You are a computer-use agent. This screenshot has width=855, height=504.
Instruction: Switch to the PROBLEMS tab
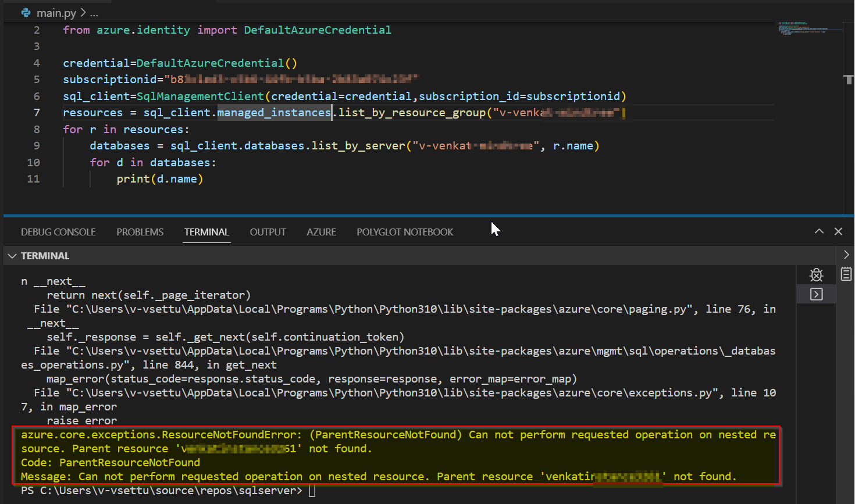(x=140, y=232)
